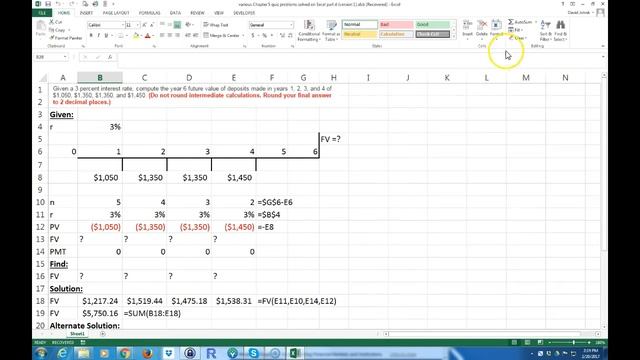640x360 pixels.
Task: Toggle Underline formatting
Action: click(106, 36)
